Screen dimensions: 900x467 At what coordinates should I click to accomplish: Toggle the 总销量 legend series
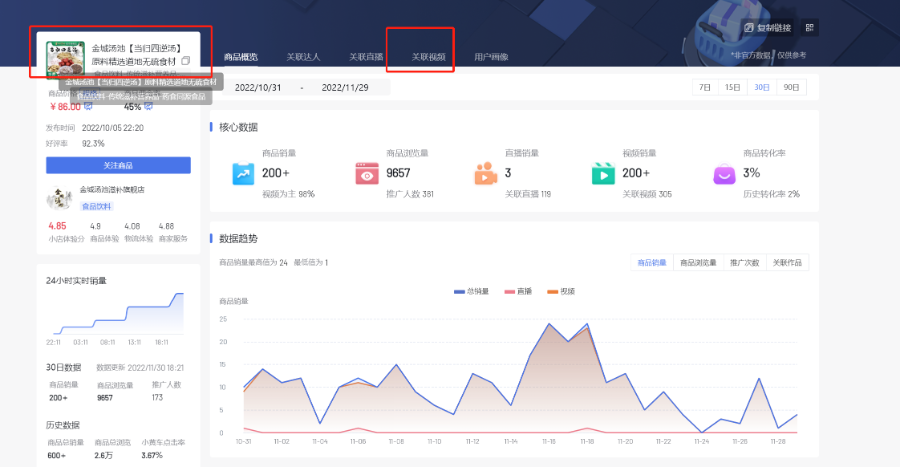coord(471,291)
